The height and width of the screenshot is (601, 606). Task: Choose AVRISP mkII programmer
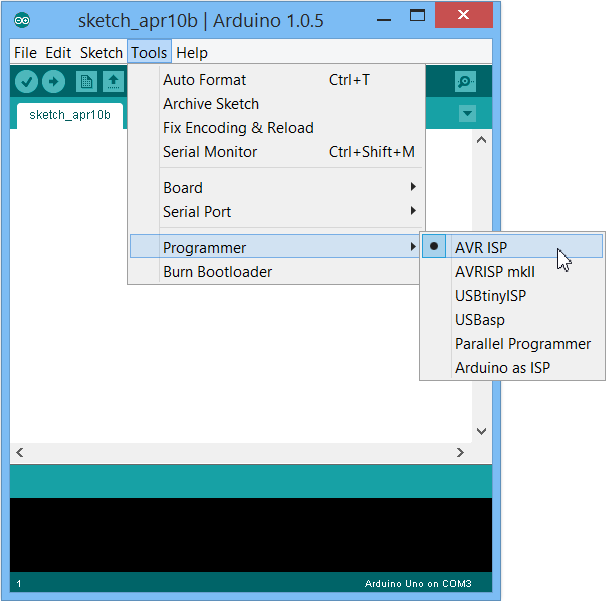coord(512,272)
